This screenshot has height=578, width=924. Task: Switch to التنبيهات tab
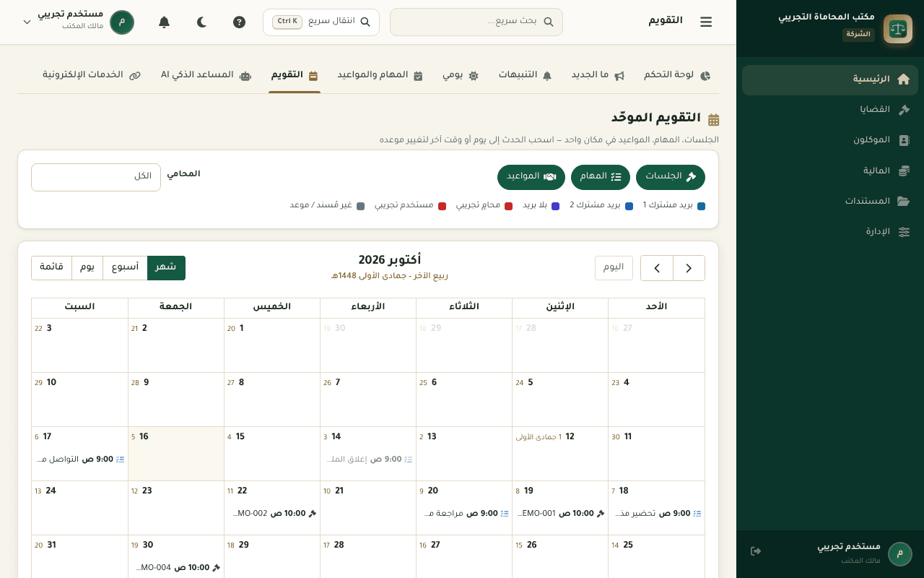526,75
